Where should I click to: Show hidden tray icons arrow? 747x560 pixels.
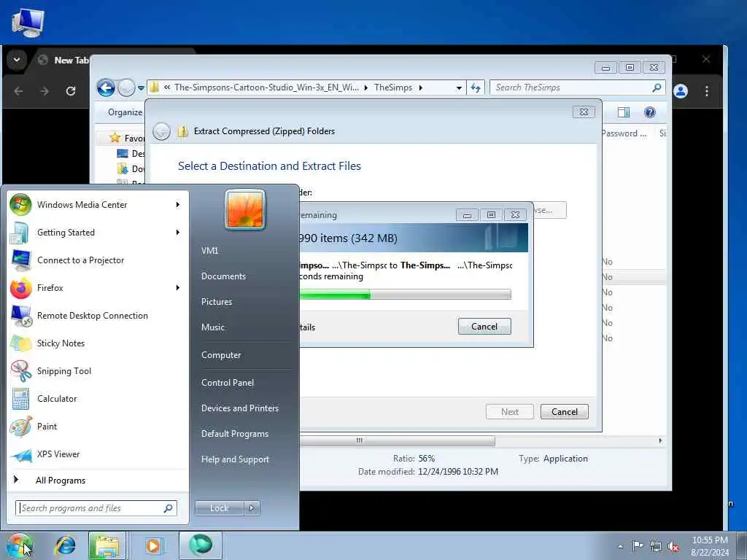(x=620, y=546)
